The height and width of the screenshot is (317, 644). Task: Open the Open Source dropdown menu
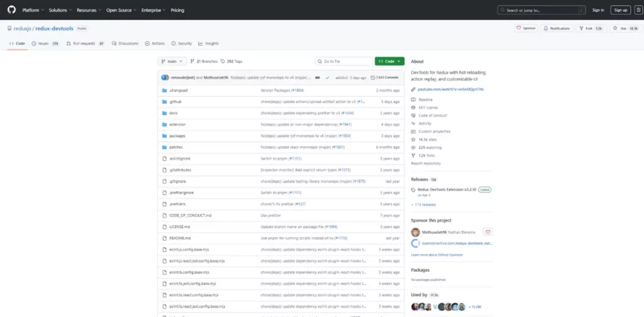(x=121, y=10)
